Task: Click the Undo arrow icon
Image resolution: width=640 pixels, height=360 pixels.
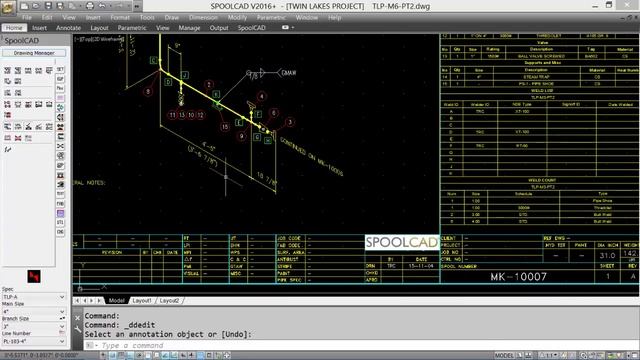Action: pyautogui.click(x=102, y=6)
